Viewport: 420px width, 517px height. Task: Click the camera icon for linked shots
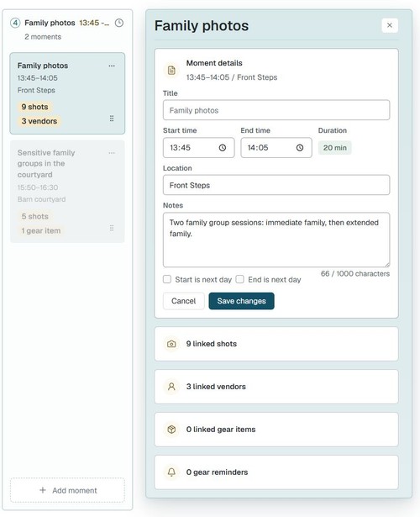pyautogui.click(x=171, y=344)
